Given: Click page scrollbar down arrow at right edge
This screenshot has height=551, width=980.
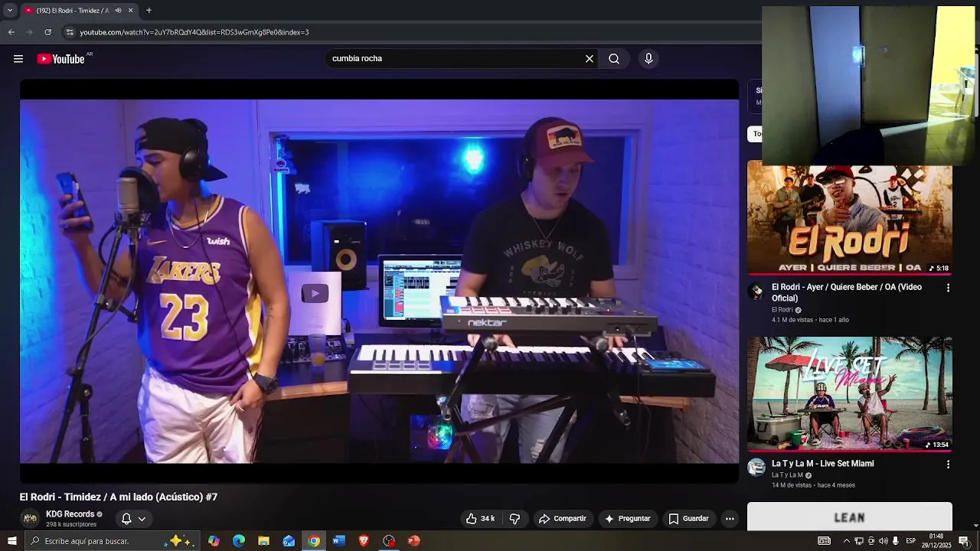Looking at the screenshot, I should pyautogui.click(x=976, y=527).
